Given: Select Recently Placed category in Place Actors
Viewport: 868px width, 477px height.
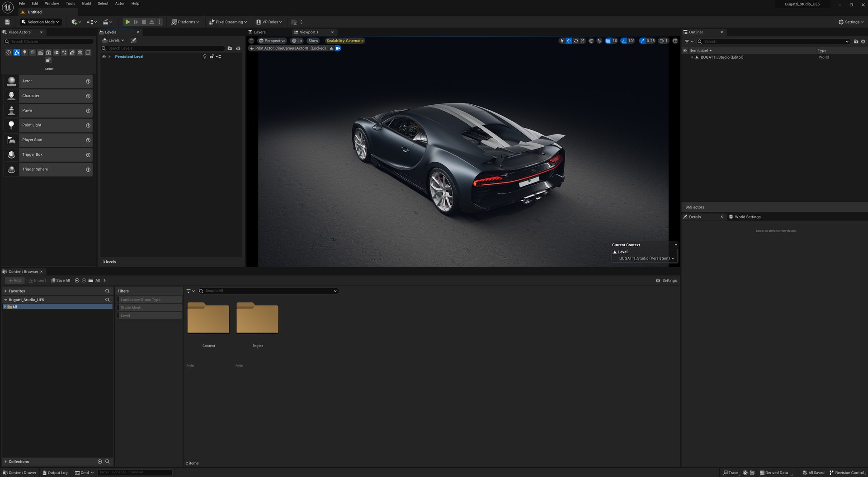Looking at the screenshot, I should tap(9, 52).
